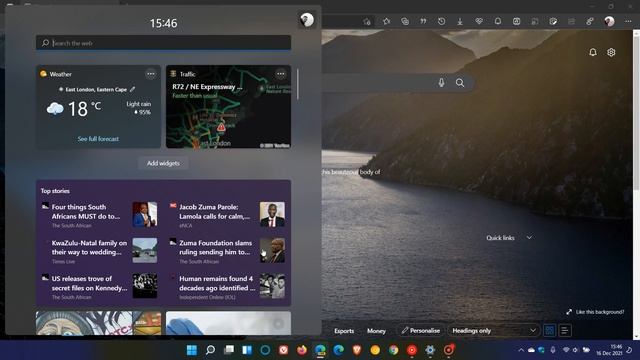Image resolution: width=640 pixels, height=360 pixels.
Task: Select Esports feed tab
Action: pos(344,331)
